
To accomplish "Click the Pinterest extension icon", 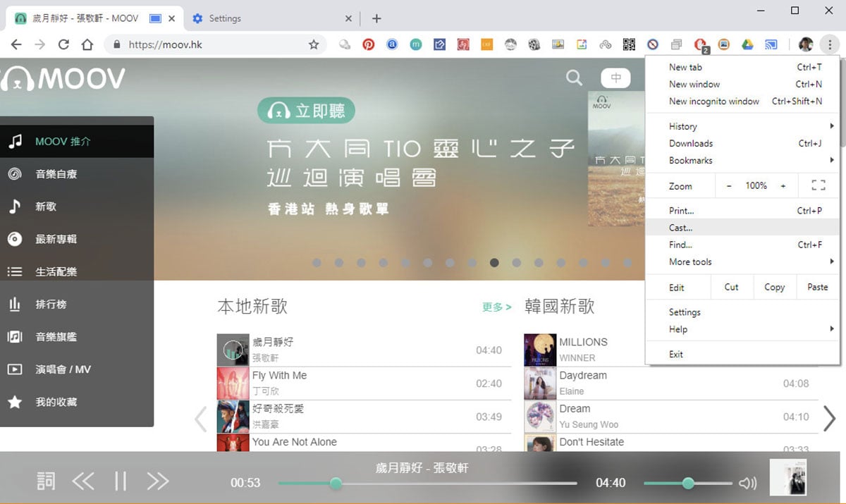I will click(x=368, y=44).
